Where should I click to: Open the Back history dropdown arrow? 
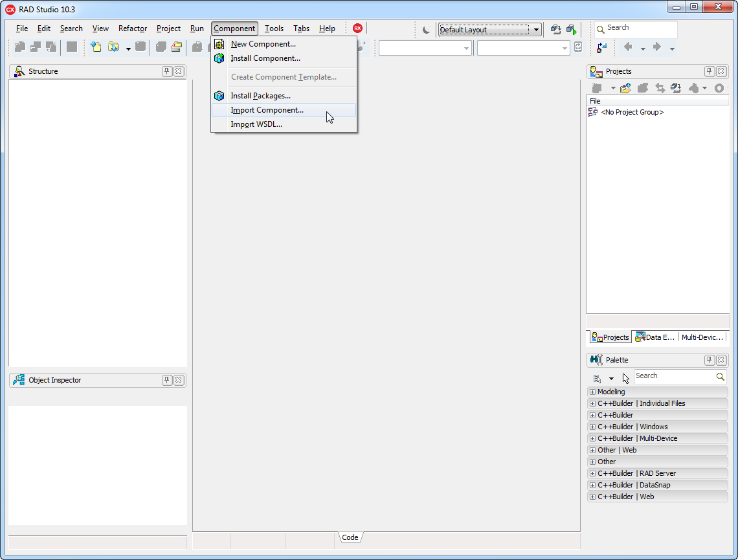click(x=643, y=49)
